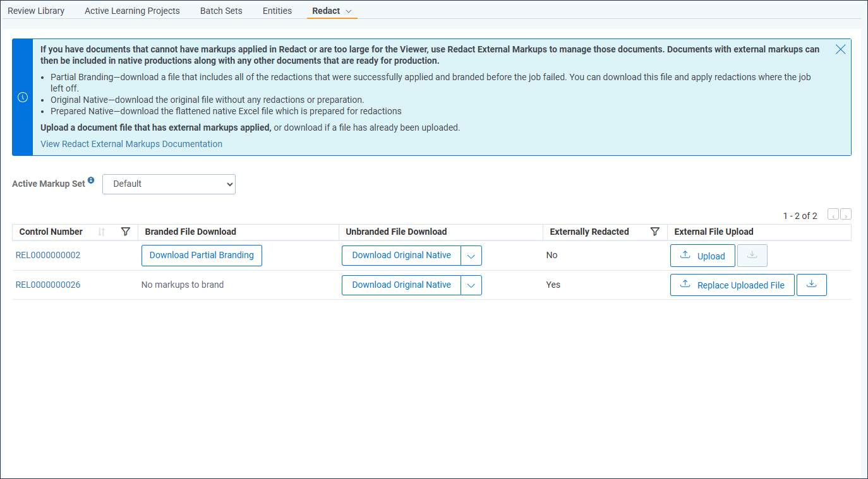Switch to the Batch Sets tab
868x479 pixels.
[221, 11]
